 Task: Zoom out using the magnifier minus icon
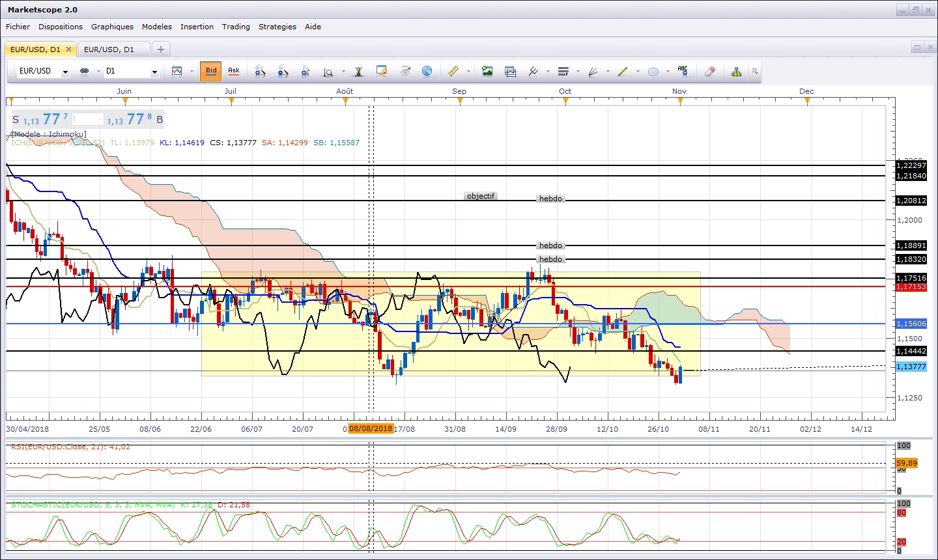[283, 72]
